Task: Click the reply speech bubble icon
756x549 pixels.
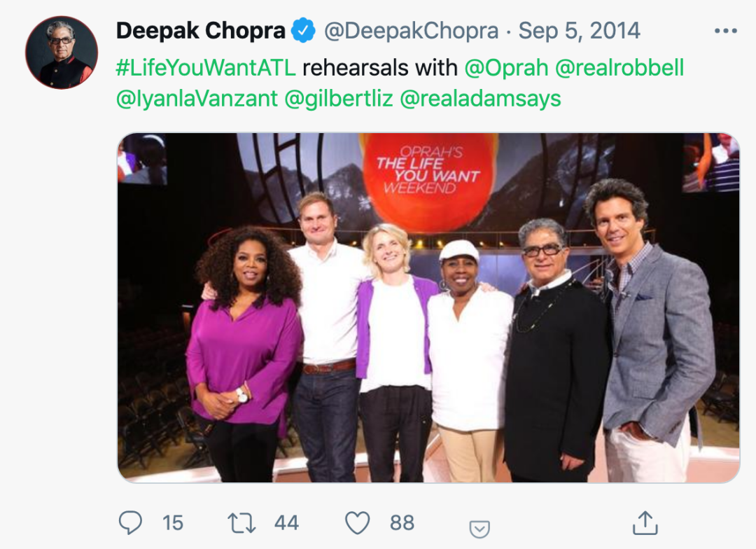Action: pos(130,522)
